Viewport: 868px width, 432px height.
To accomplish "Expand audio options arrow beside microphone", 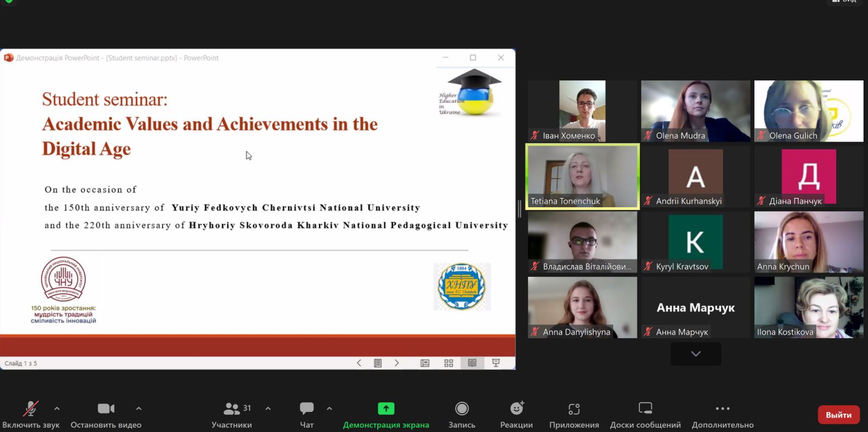I will 57,409.
